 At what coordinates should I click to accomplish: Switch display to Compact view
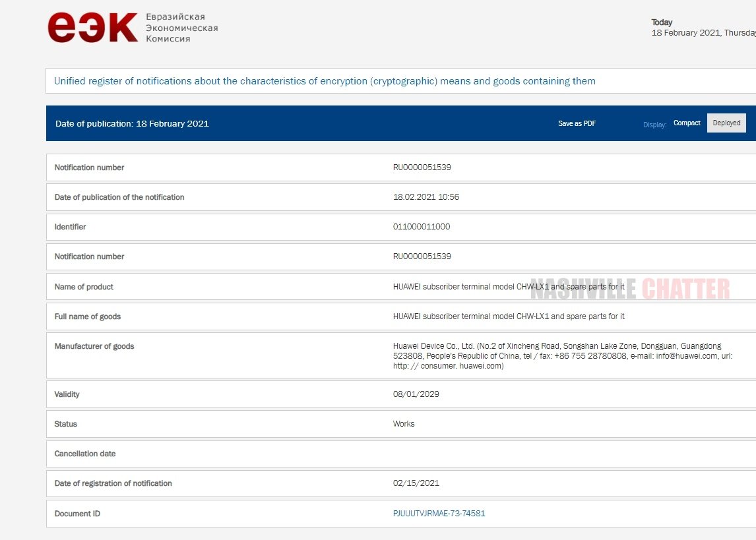(x=687, y=123)
